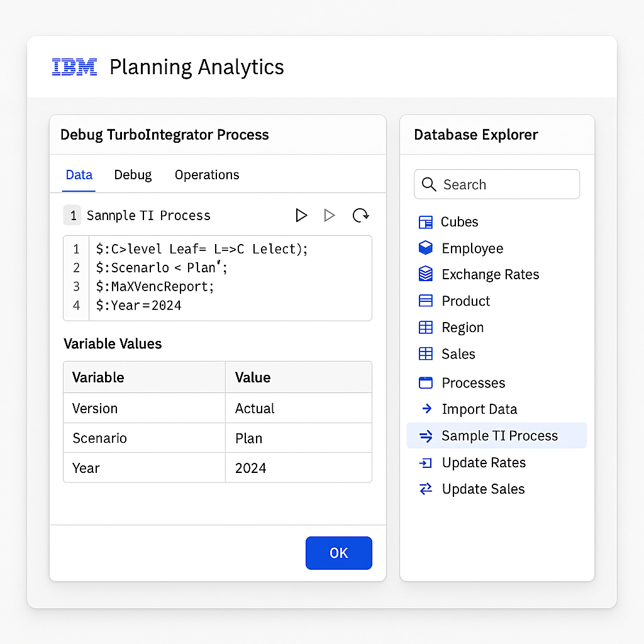Select the Sample TI Process label

tap(499, 436)
